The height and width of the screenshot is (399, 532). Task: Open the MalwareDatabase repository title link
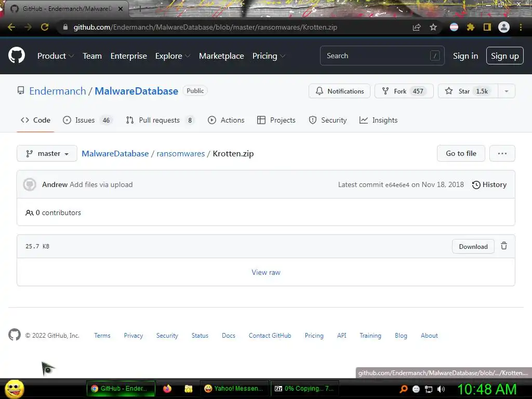click(137, 91)
